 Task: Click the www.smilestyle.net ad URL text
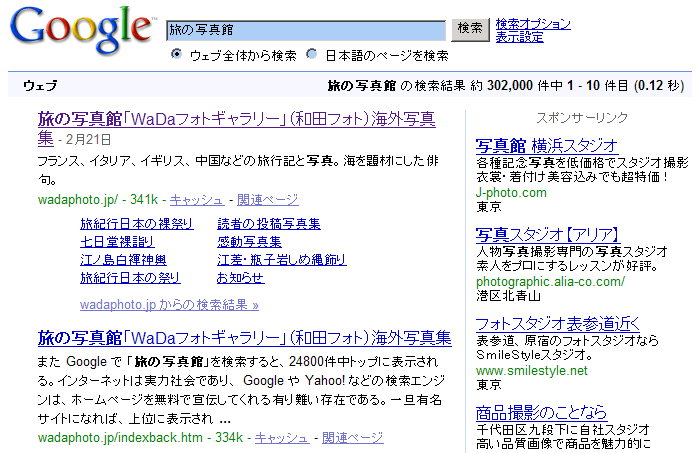click(532, 371)
